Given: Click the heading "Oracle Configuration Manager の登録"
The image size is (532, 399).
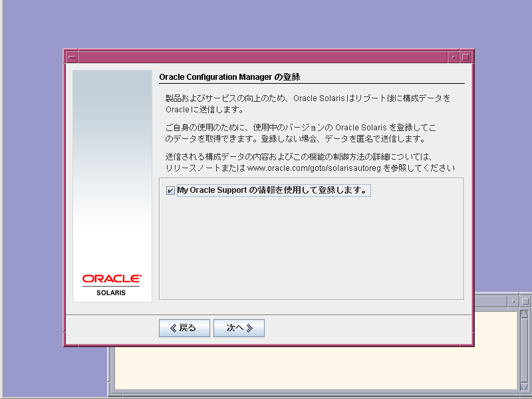Looking at the screenshot, I should coord(229,77).
